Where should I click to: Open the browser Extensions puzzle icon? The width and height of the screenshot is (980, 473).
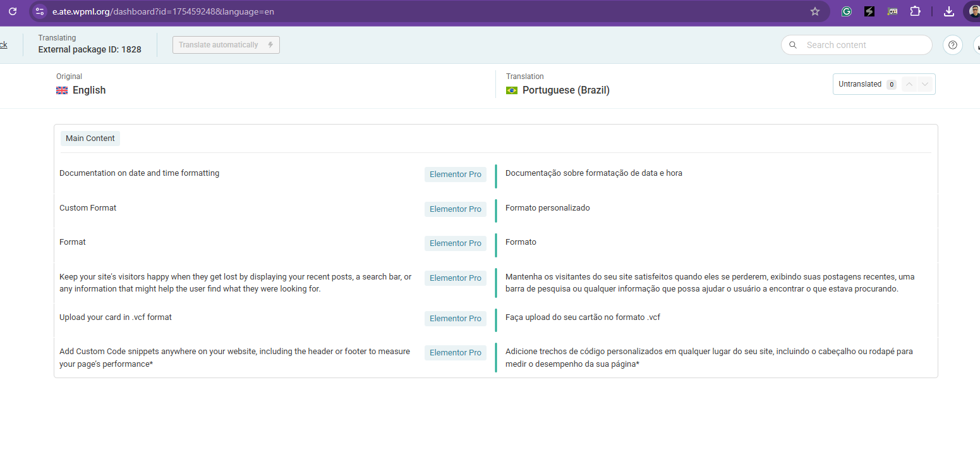[915, 11]
